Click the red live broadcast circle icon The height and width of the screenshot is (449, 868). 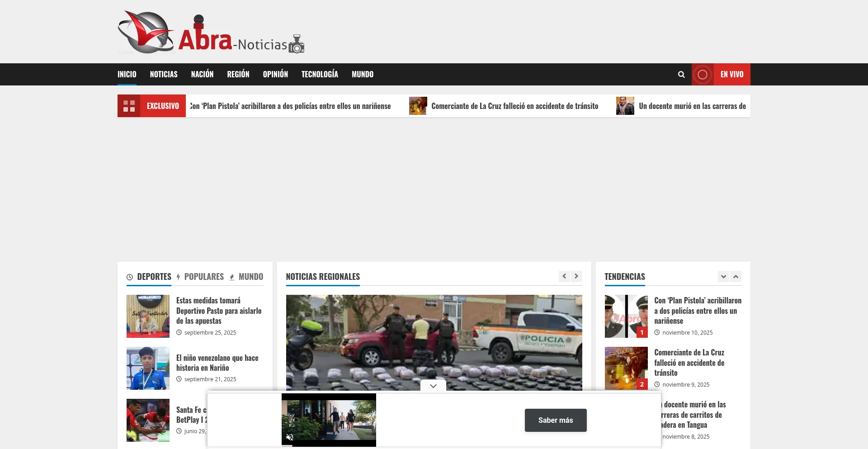click(703, 75)
